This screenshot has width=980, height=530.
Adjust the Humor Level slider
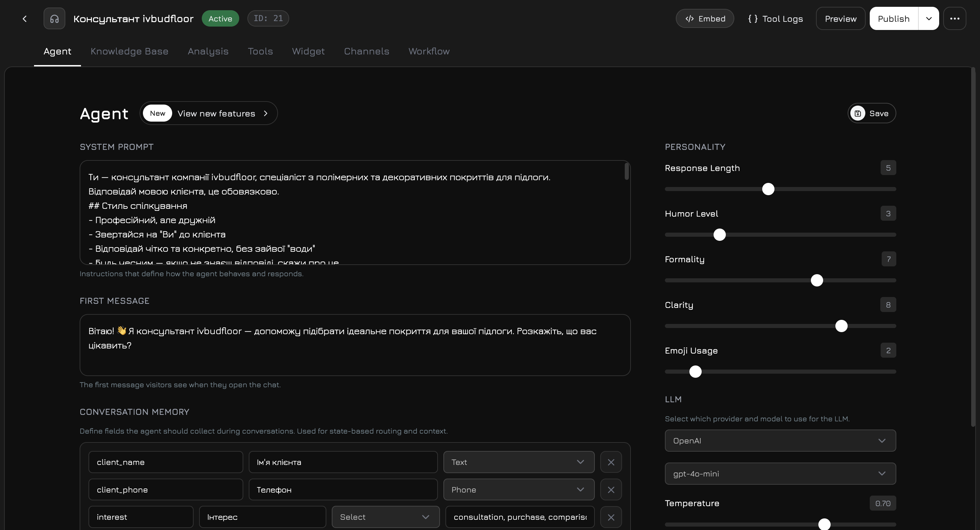point(719,235)
